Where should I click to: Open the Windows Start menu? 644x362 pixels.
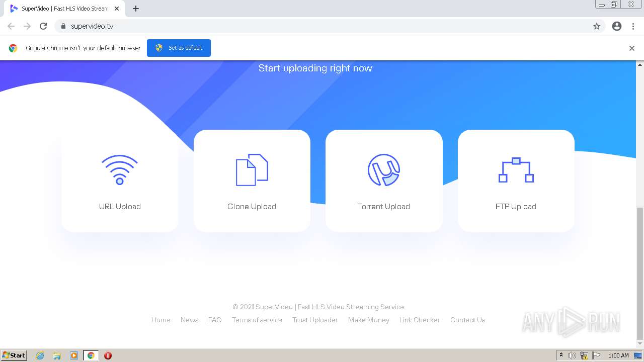point(14,355)
